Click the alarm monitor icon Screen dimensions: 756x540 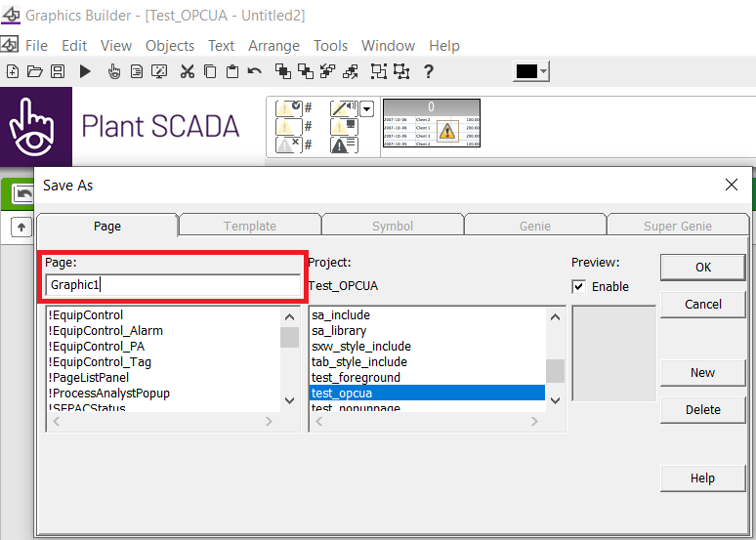(x=344, y=127)
